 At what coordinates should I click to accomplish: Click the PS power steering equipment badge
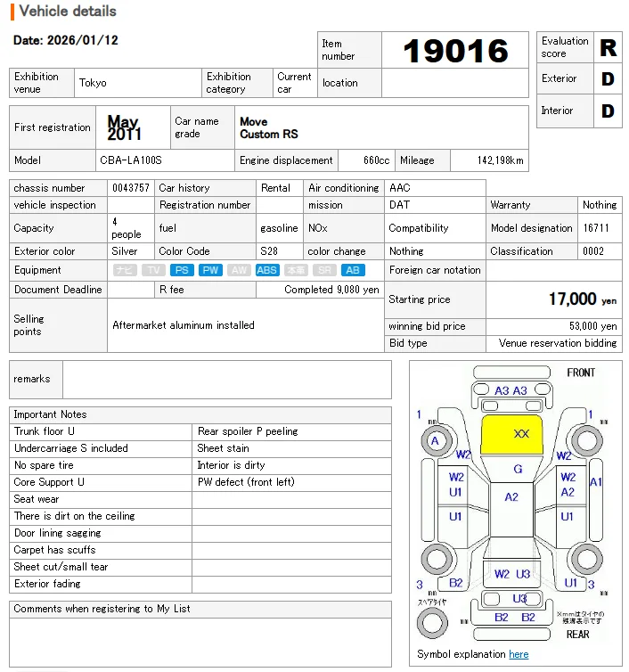coord(182,270)
